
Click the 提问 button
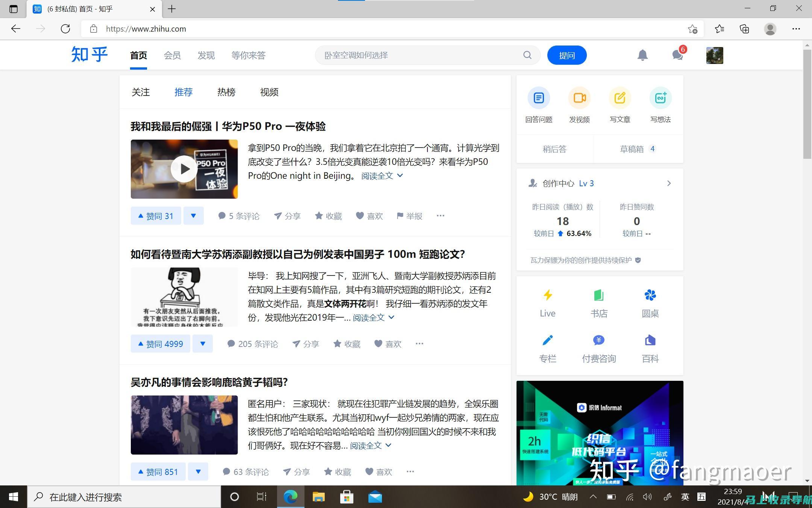(x=567, y=55)
